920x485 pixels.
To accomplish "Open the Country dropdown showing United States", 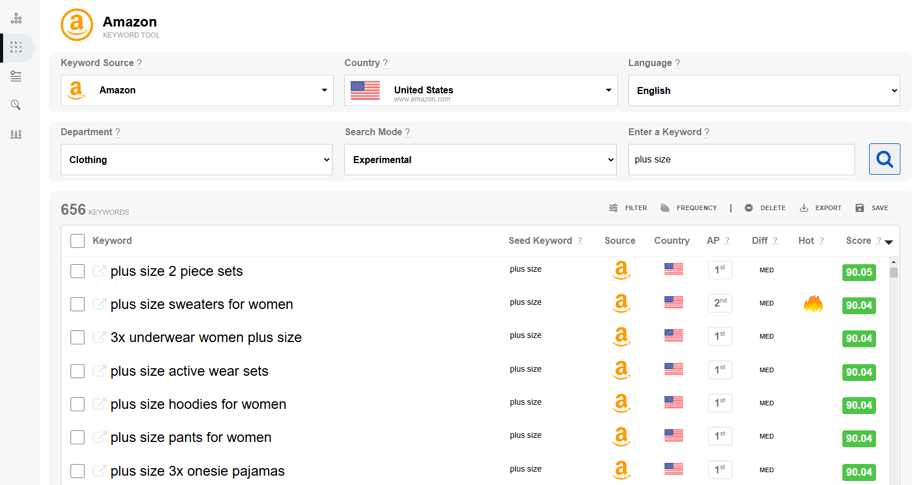I will (481, 90).
